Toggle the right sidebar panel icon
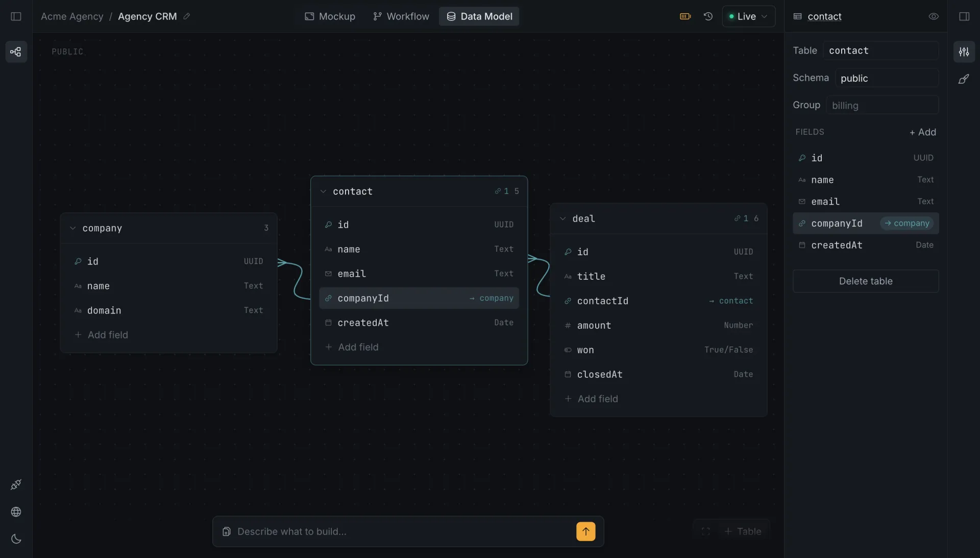Viewport: 980px width, 558px height. 964,16
